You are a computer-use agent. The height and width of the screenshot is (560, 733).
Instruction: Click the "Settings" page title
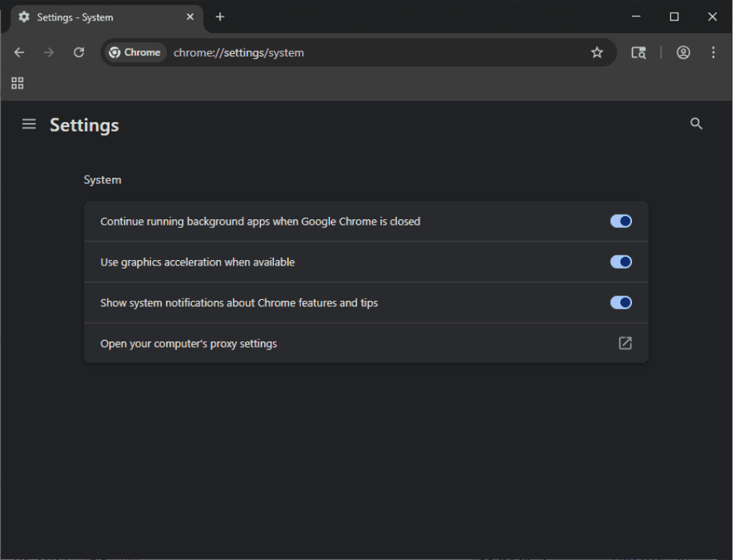[84, 125]
